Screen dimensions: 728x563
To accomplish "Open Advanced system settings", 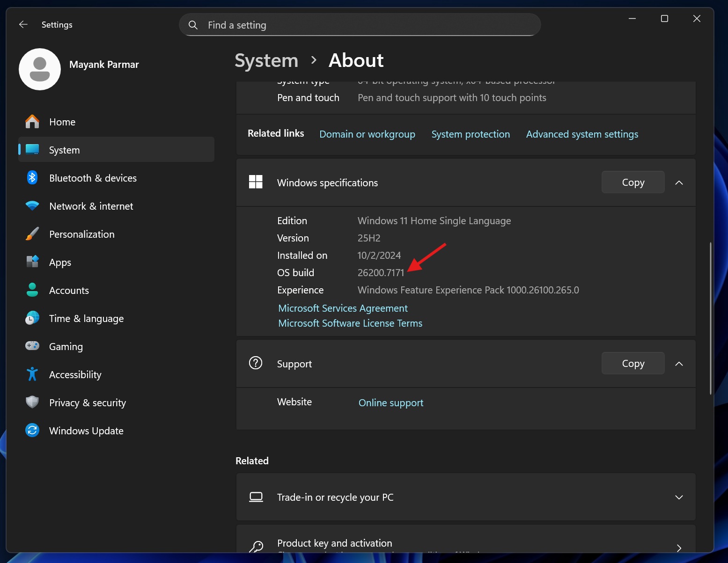I will [x=582, y=134].
